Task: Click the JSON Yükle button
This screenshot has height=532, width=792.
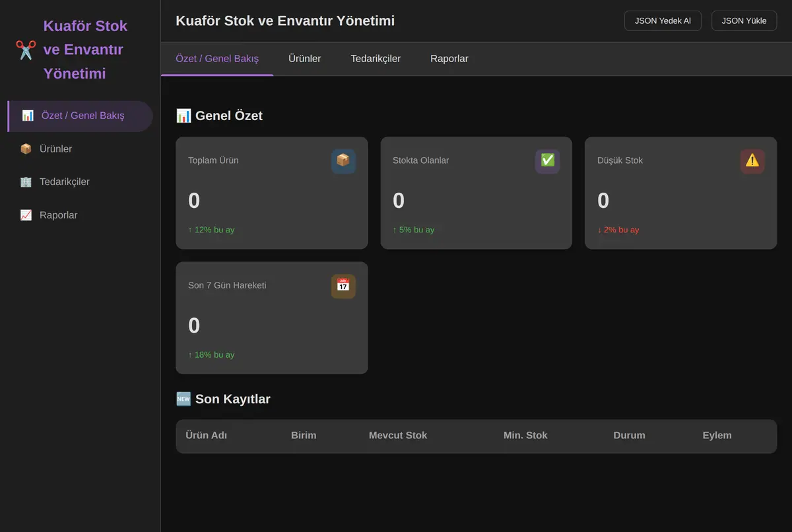Action: (x=744, y=20)
